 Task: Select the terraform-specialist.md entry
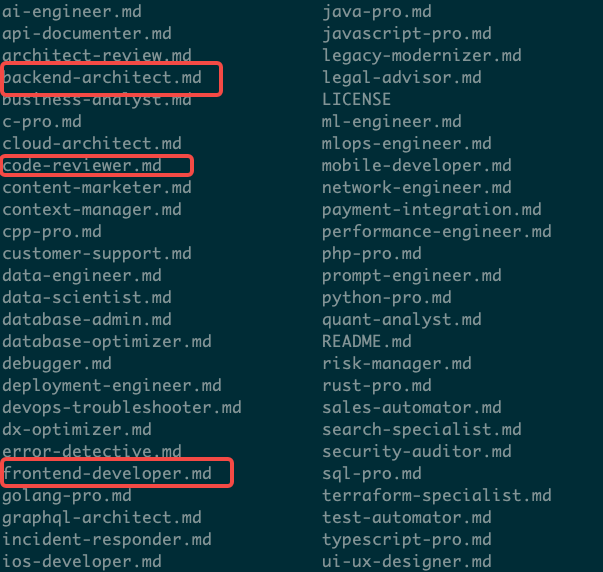pyautogui.click(x=437, y=496)
